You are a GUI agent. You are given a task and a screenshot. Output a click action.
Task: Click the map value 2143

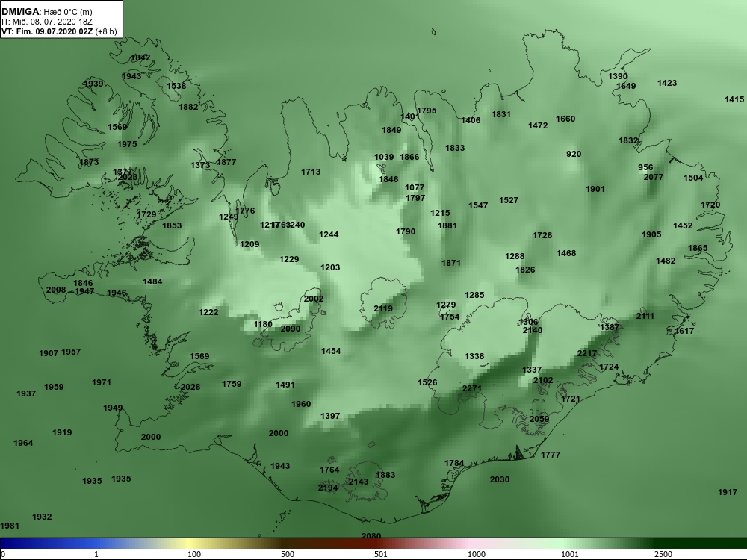[x=359, y=482]
